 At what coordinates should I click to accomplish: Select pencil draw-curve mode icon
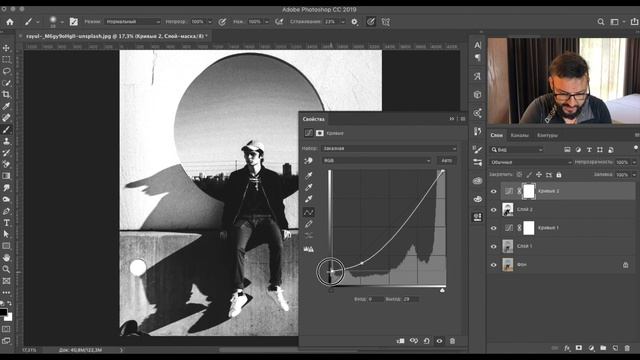[309, 224]
